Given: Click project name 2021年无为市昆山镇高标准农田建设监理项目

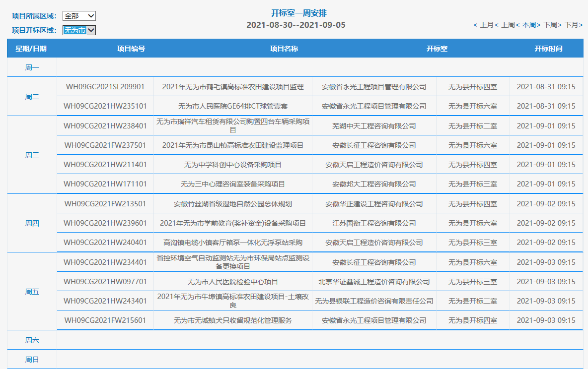Looking at the screenshot, I should click(x=233, y=145).
